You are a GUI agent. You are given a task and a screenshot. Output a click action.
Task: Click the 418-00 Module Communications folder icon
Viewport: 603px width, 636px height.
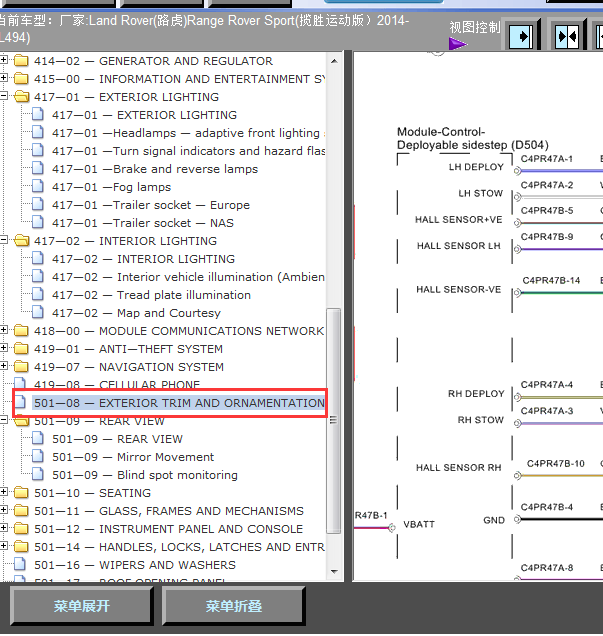21,331
